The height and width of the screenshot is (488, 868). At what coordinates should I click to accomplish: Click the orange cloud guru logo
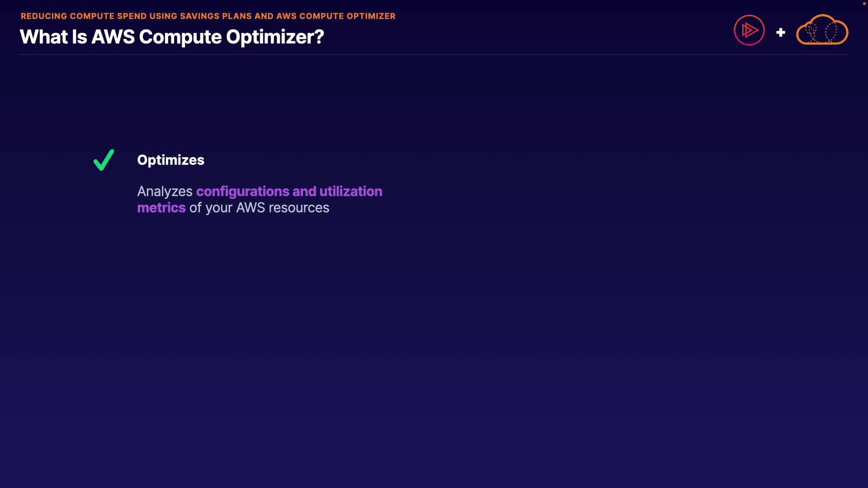pyautogui.click(x=822, y=30)
